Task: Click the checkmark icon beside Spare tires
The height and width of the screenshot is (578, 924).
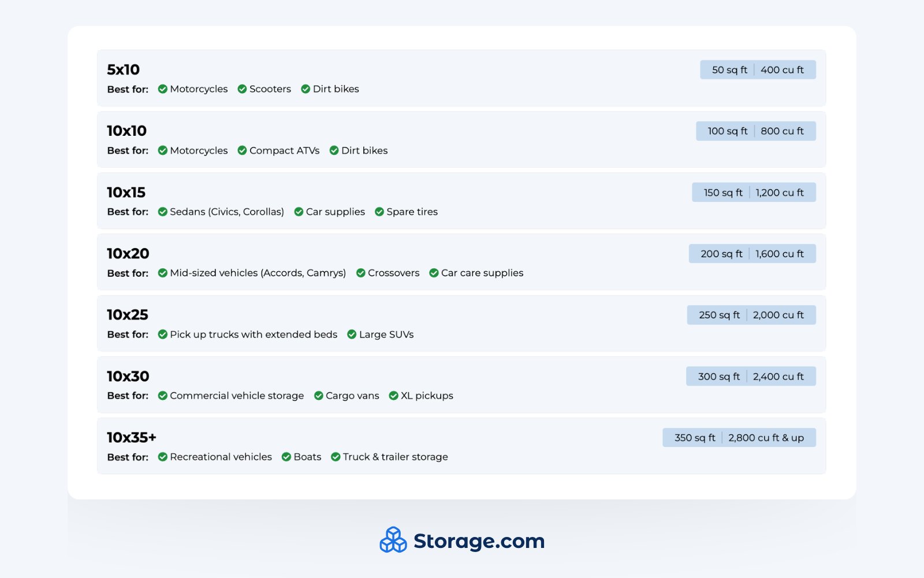Action: pos(379,212)
